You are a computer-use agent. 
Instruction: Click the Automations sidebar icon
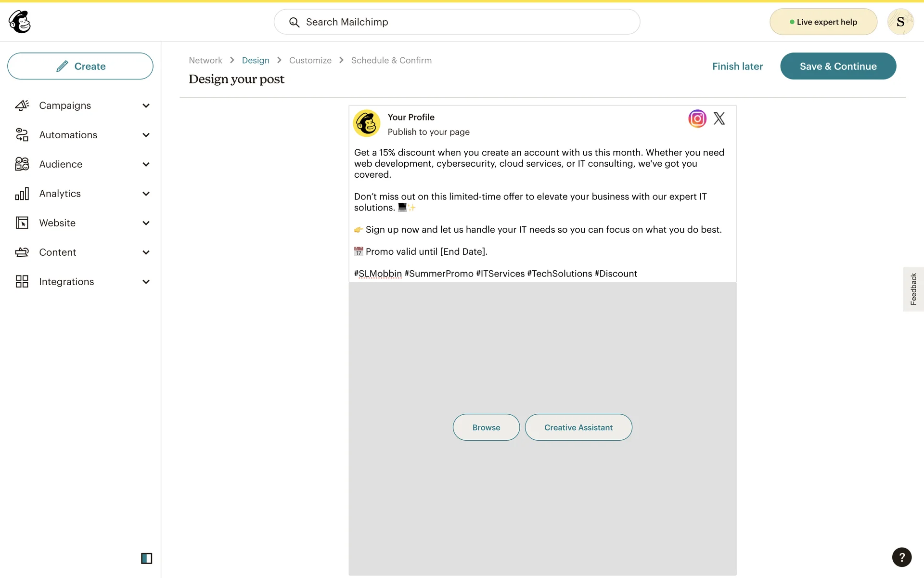click(x=22, y=135)
